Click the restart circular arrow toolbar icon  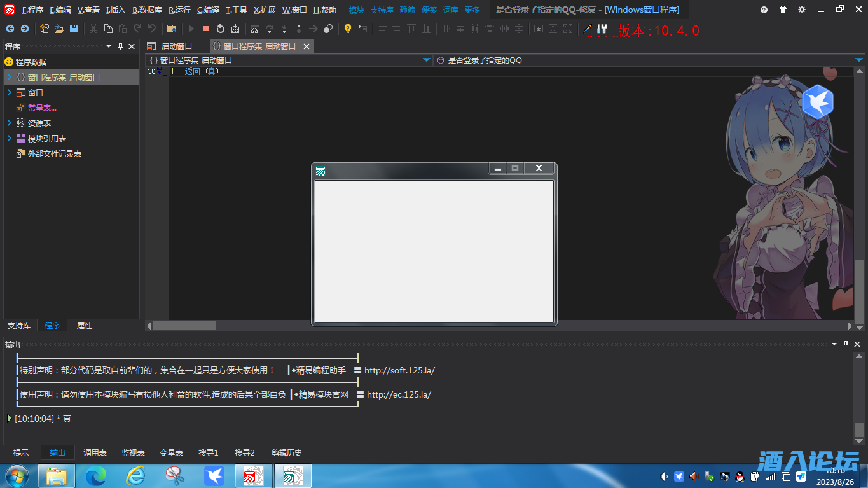(221, 29)
